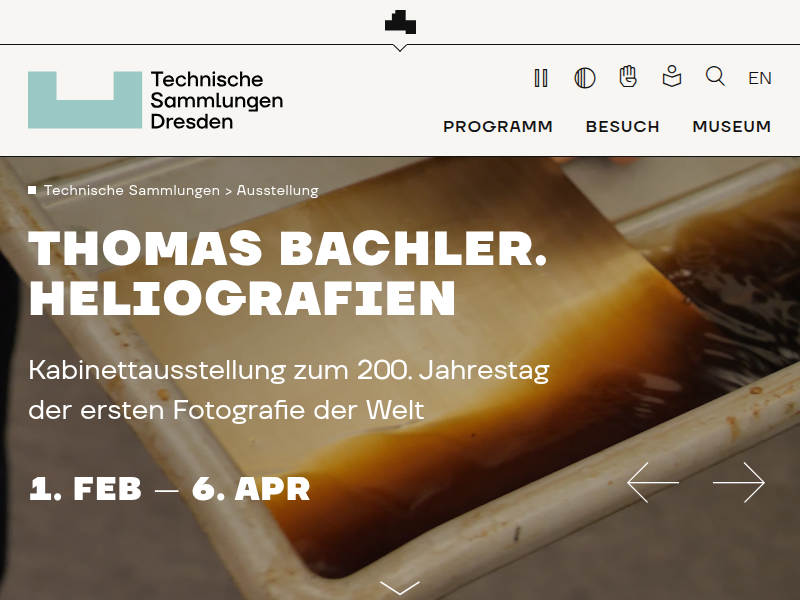Open sign language information icon
Image resolution: width=800 pixels, height=600 pixels.
[x=628, y=77]
